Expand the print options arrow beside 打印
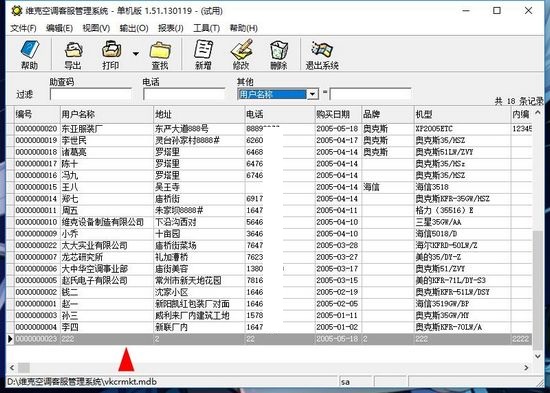The height and width of the screenshot is (393, 550). (135, 54)
